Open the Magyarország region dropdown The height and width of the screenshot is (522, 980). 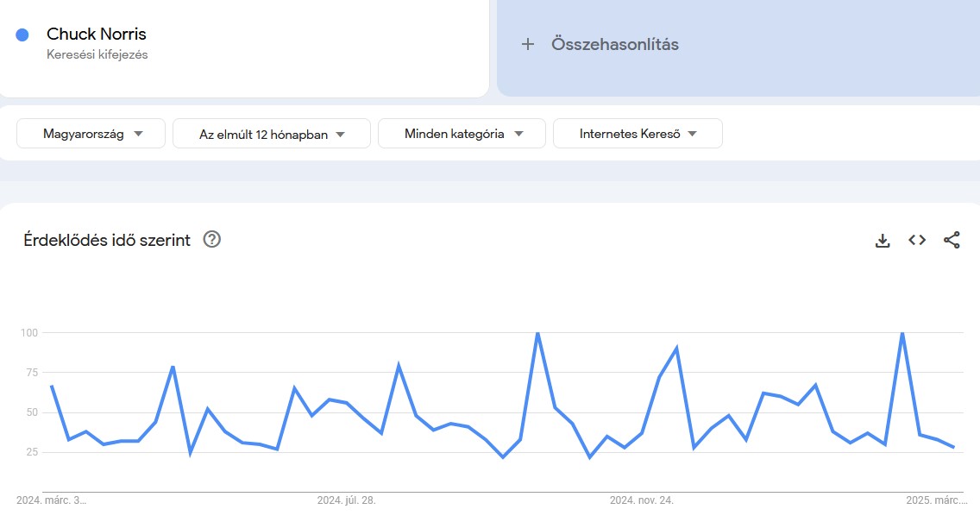point(91,133)
